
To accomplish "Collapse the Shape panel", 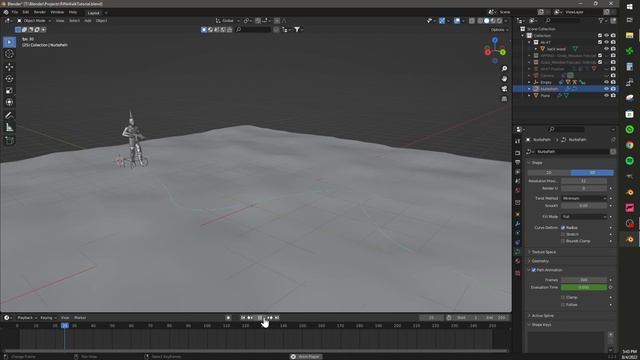I will [x=537, y=162].
